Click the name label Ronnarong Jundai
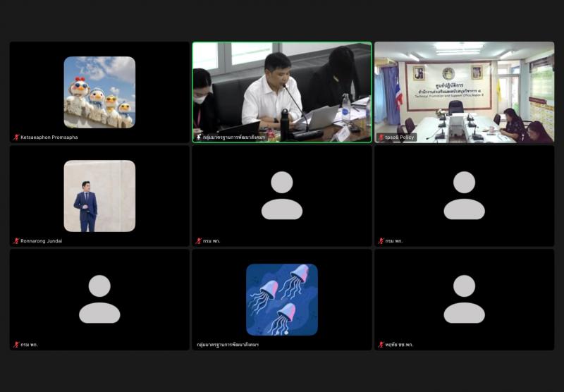Viewport: 564px width, 392px height. point(42,241)
